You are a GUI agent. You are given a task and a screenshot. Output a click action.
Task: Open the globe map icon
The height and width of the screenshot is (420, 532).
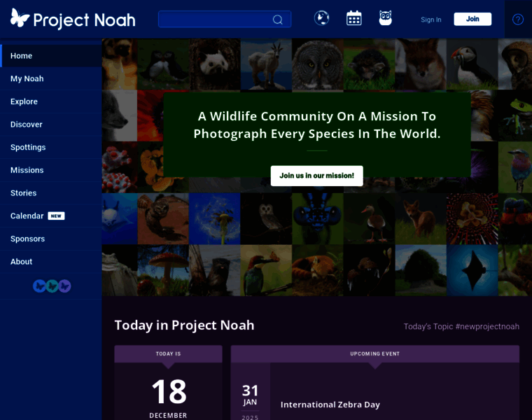point(321,18)
